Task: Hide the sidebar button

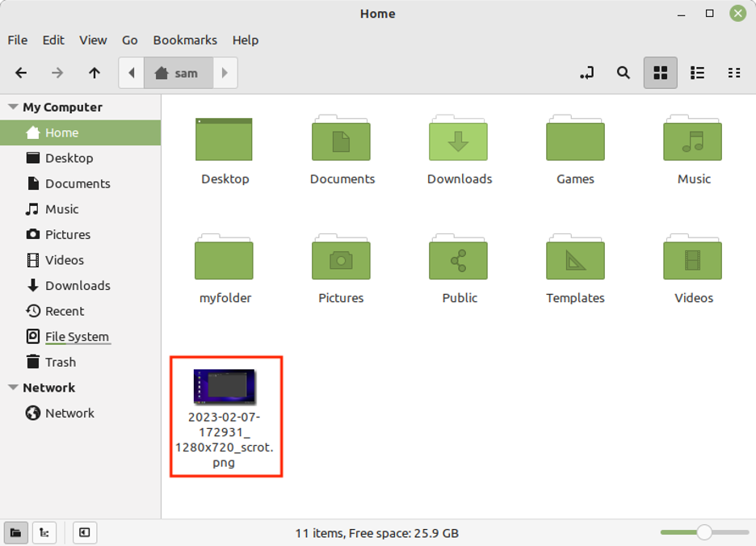Action: (x=84, y=532)
